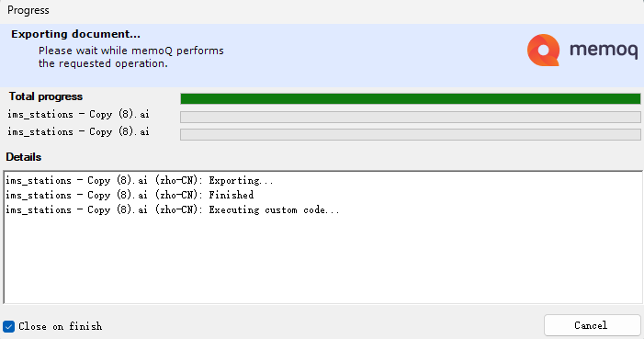Click the first ims_stations file progress bar
This screenshot has height=339, width=644.
[x=411, y=117]
